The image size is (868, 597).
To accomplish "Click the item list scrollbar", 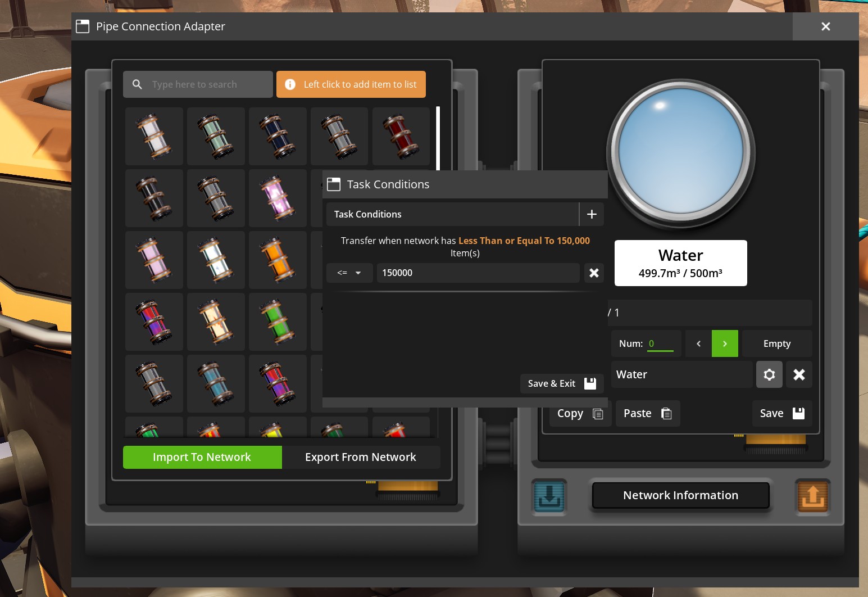I will pos(438,138).
